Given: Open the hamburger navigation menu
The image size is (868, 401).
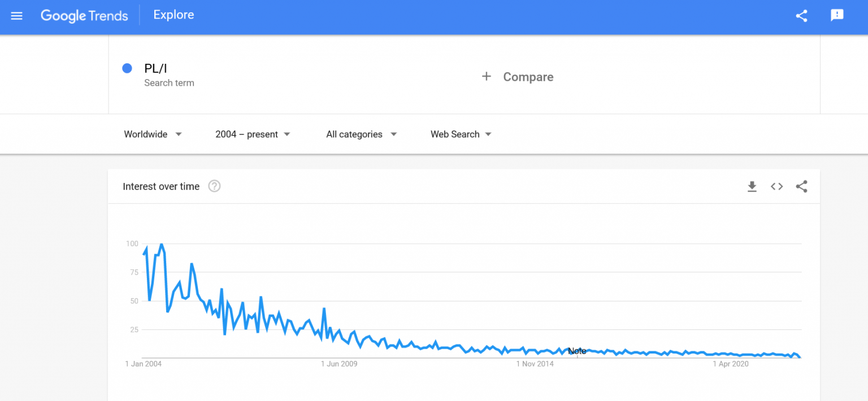Looking at the screenshot, I should tap(17, 16).
